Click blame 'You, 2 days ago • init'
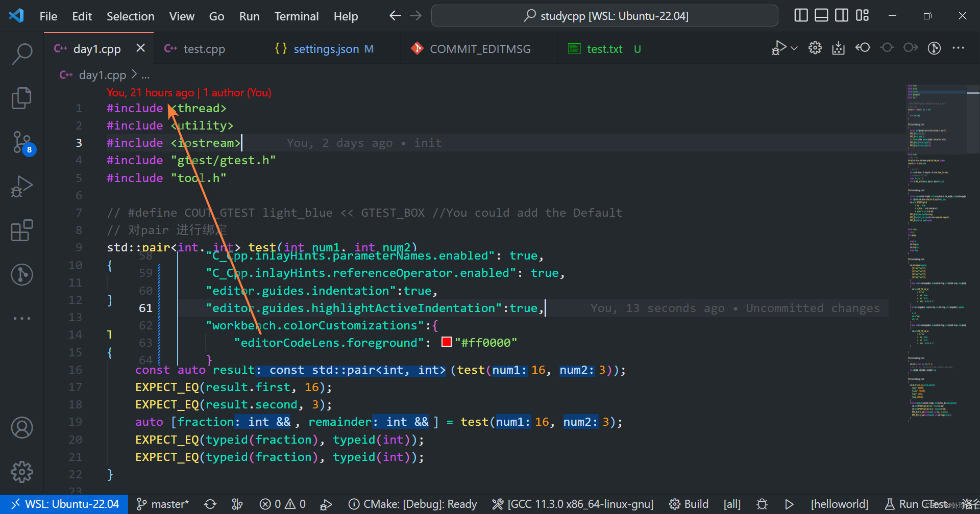Viewport: 980px width, 514px height. pos(364,143)
